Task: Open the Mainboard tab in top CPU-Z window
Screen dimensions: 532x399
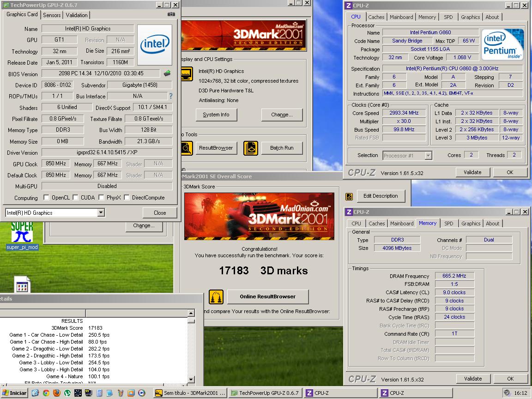Action: (x=401, y=17)
